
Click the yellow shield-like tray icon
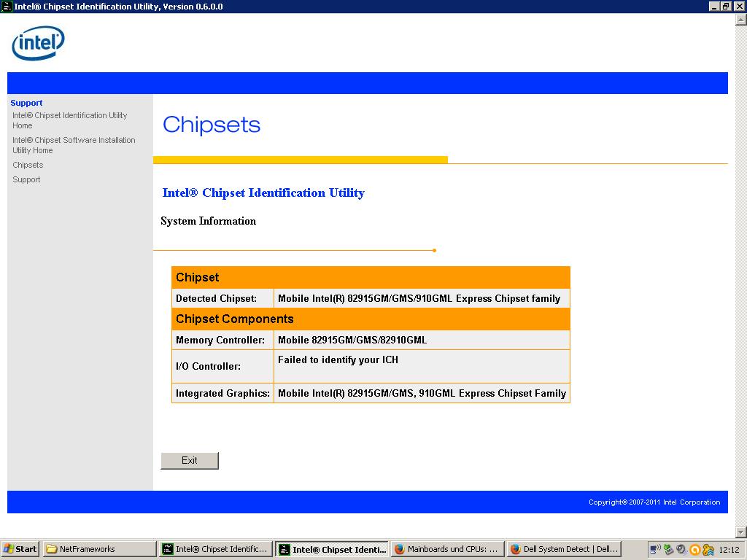pyautogui.click(x=708, y=550)
